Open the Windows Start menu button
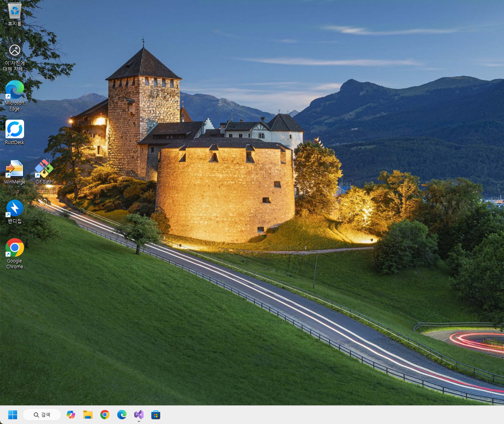The image size is (504, 424). pos(13,415)
